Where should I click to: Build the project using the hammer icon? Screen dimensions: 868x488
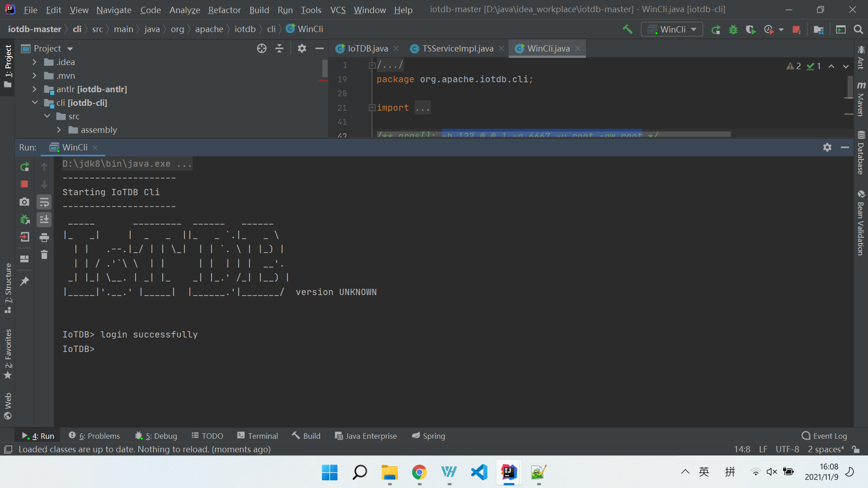pos(627,29)
